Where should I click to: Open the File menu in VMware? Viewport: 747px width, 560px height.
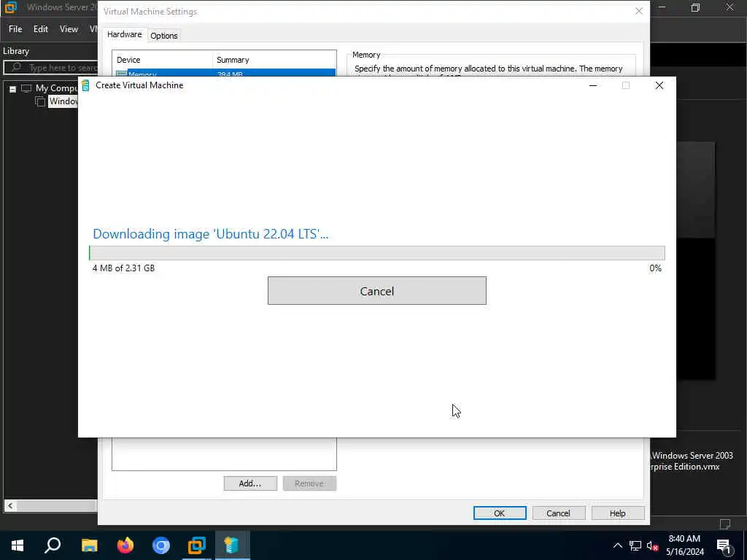click(x=15, y=29)
